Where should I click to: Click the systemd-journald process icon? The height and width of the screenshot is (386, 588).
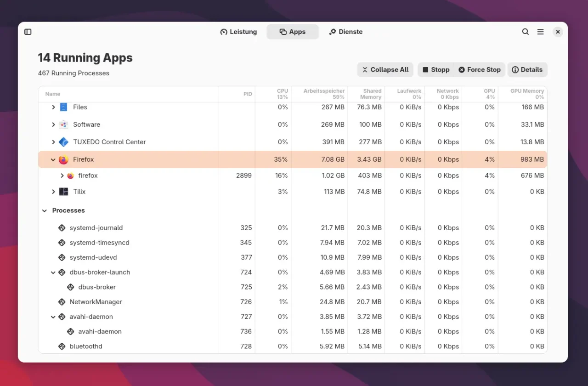coord(62,228)
